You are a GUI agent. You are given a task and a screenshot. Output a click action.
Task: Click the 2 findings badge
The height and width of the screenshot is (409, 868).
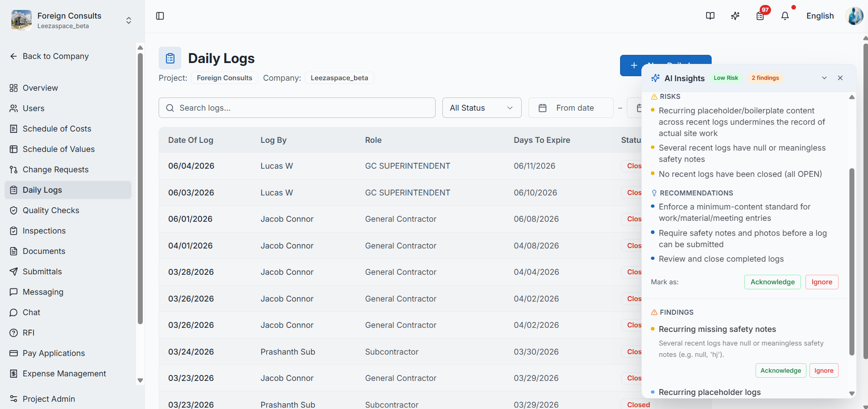pos(765,78)
